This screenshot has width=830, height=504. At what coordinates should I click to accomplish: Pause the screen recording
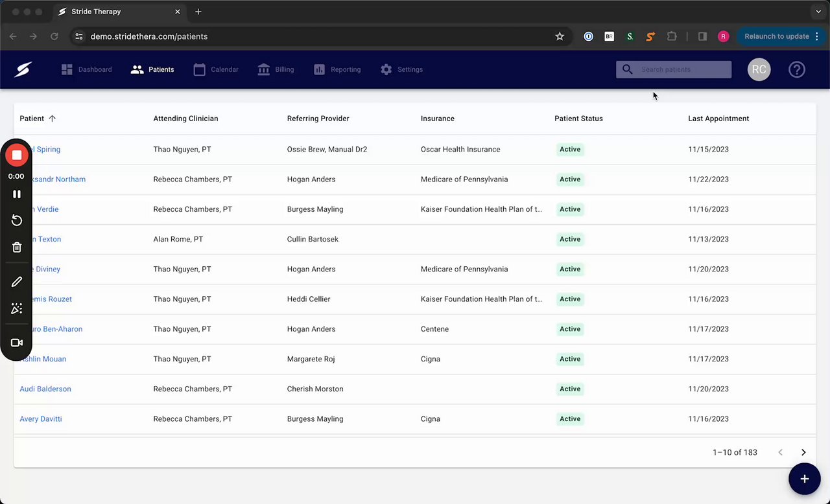17,194
